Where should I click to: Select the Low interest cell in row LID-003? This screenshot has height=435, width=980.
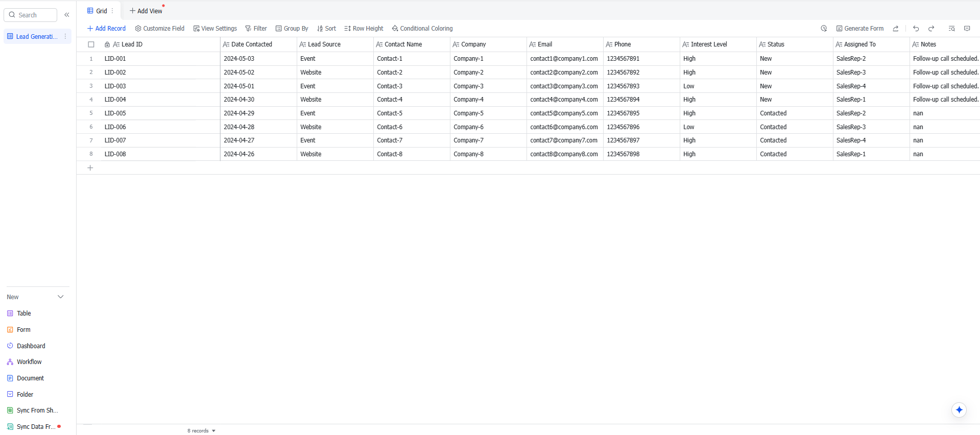[718, 86]
